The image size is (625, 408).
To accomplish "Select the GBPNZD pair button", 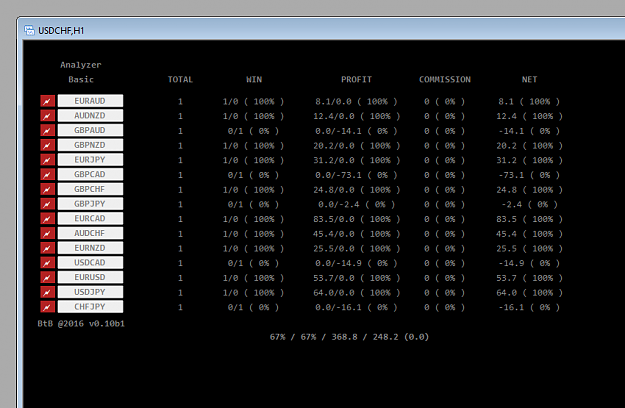I will click(x=90, y=145).
